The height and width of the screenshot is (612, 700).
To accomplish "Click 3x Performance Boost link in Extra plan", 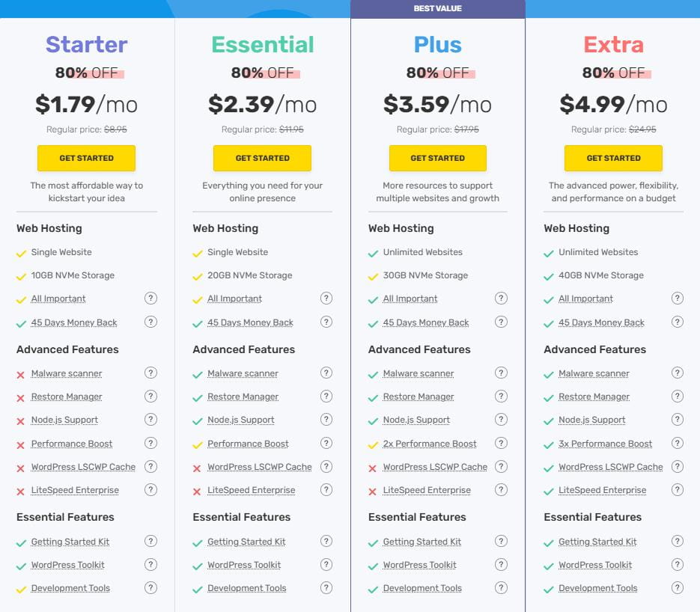I will (605, 444).
